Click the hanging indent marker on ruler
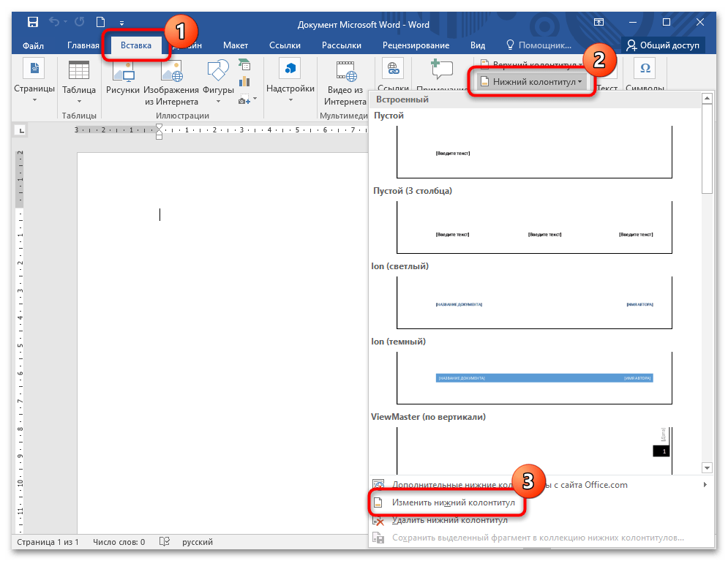This screenshot has width=728, height=561. tap(160, 133)
